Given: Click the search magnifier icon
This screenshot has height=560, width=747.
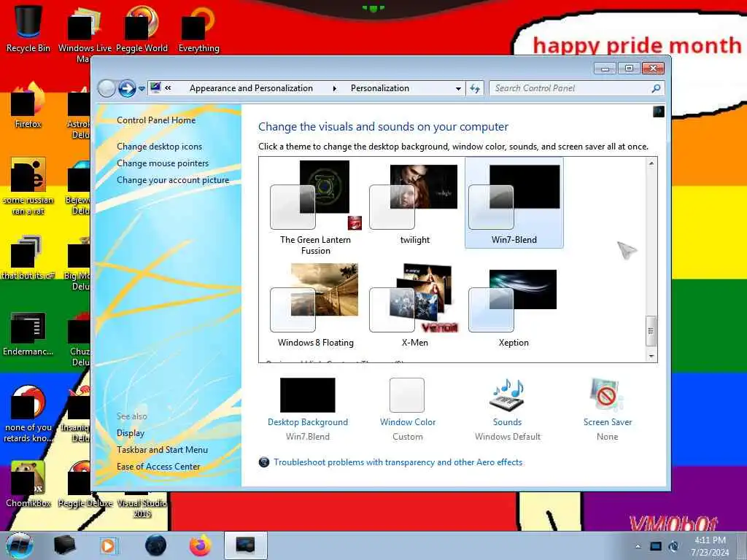Looking at the screenshot, I should [656, 88].
